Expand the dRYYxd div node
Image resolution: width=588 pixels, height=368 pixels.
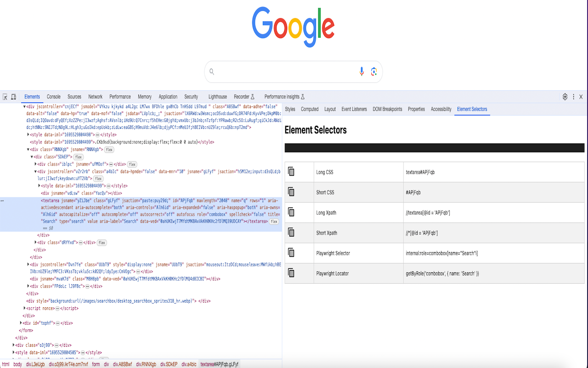(x=36, y=242)
